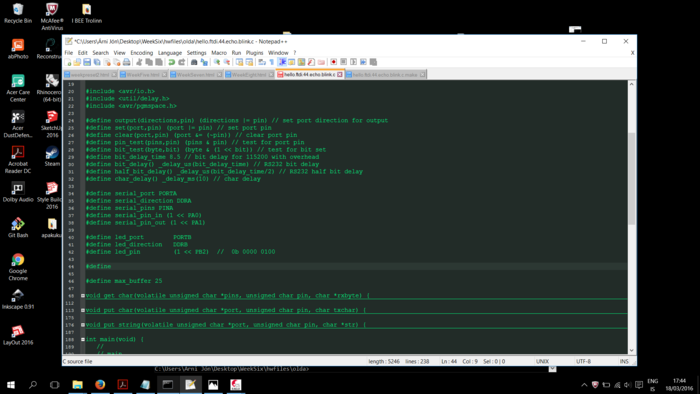
Task: Open the Language menu
Action: [170, 53]
